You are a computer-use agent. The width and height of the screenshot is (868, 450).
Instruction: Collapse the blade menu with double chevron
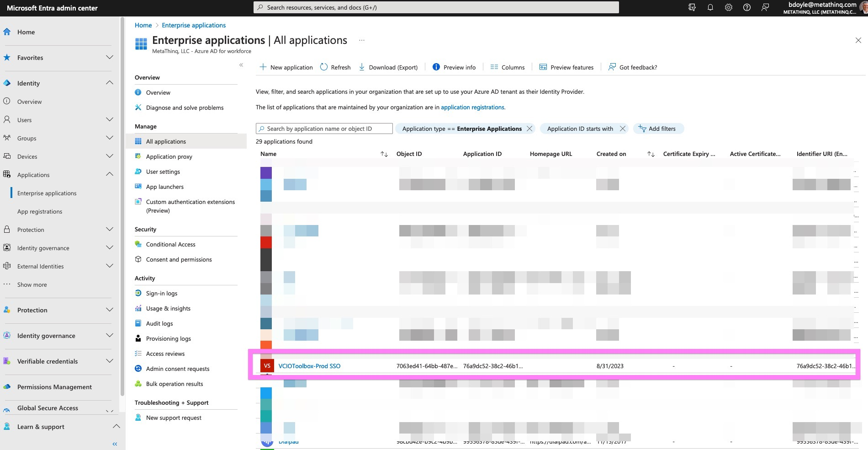coord(241,65)
